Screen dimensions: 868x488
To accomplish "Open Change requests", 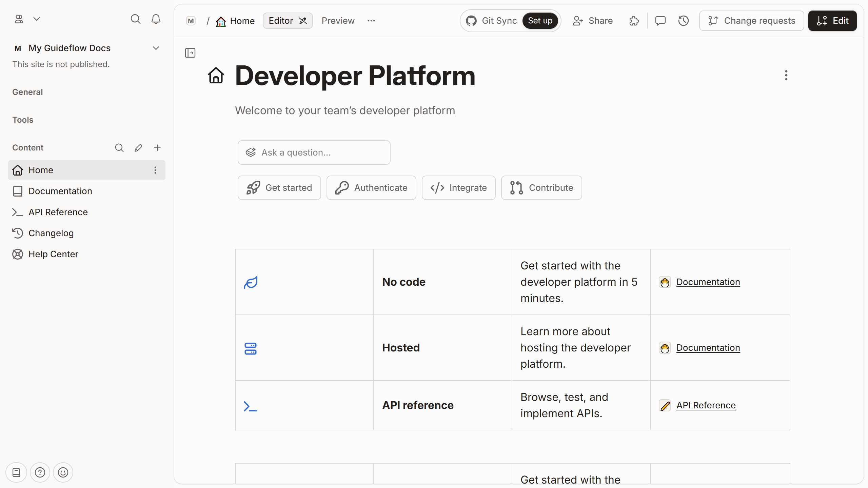I will click(751, 21).
